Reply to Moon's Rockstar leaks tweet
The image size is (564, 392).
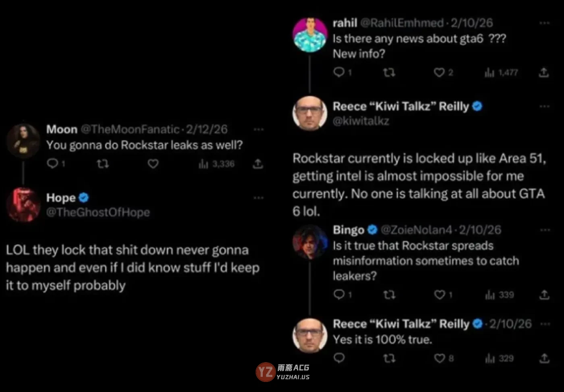(52, 164)
